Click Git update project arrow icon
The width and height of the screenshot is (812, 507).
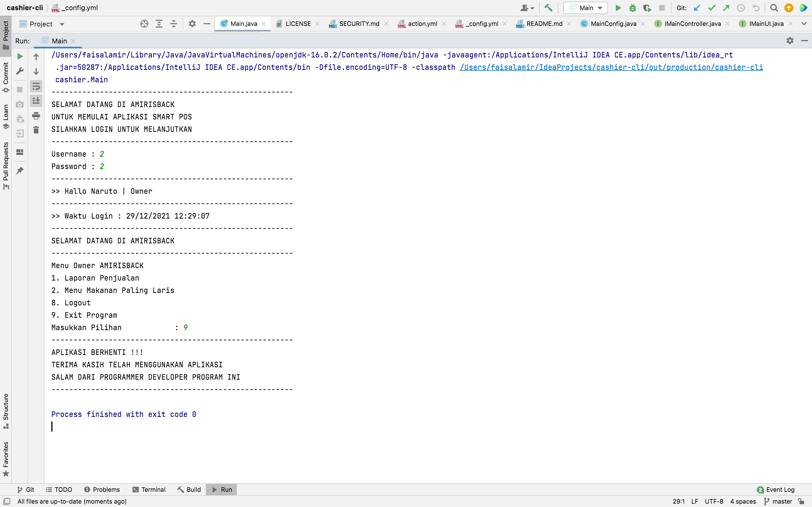697,8
